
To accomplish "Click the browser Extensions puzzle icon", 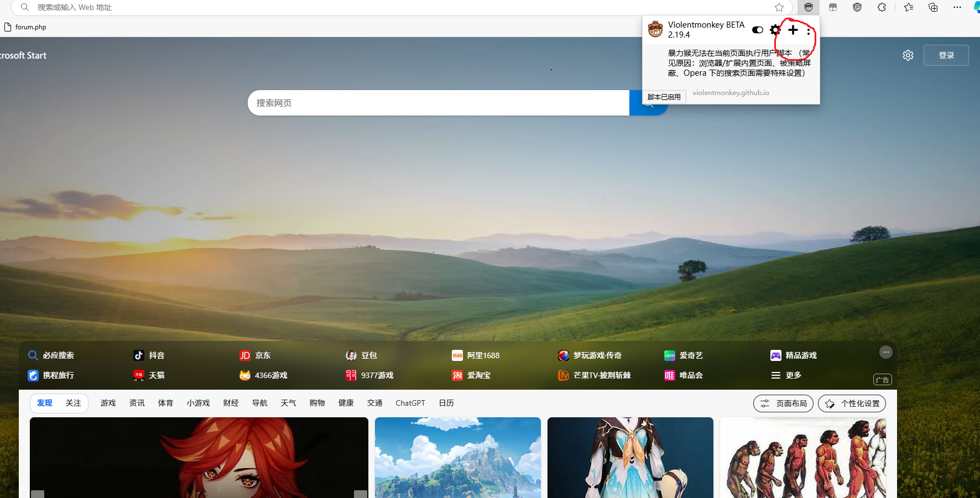I will [x=882, y=7].
